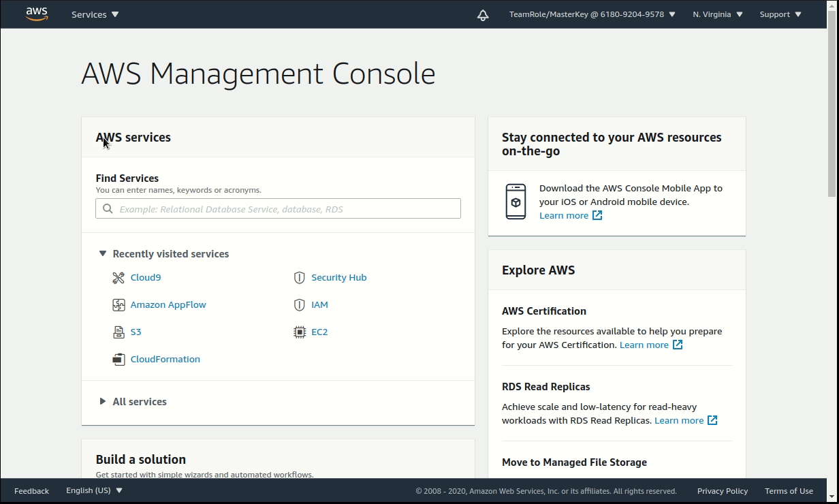Click the "Move to Managed File Storage" heading
Image resolution: width=839 pixels, height=504 pixels.
pyautogui.click(x=574, y=462)
